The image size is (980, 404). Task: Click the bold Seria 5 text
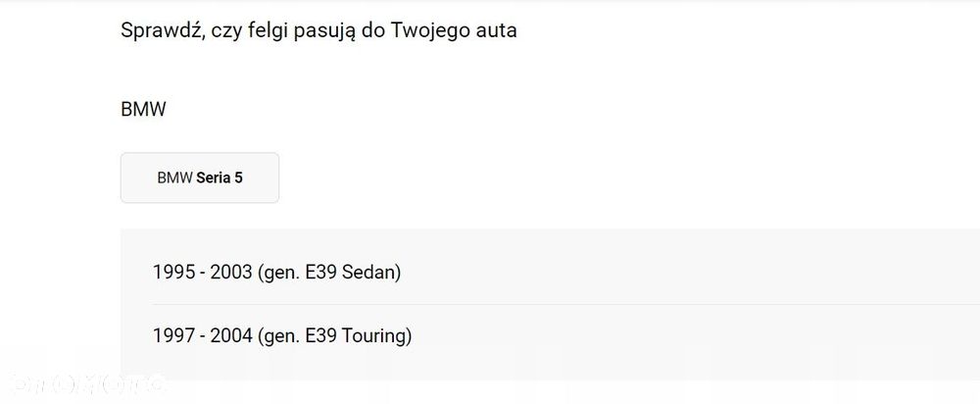pos(220,178)
